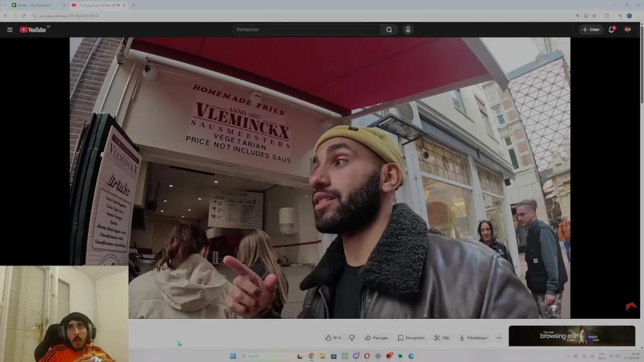Open the YouTube notifications bell
The height and width of the screenshot is (362, 644).
tap(612, 30)
